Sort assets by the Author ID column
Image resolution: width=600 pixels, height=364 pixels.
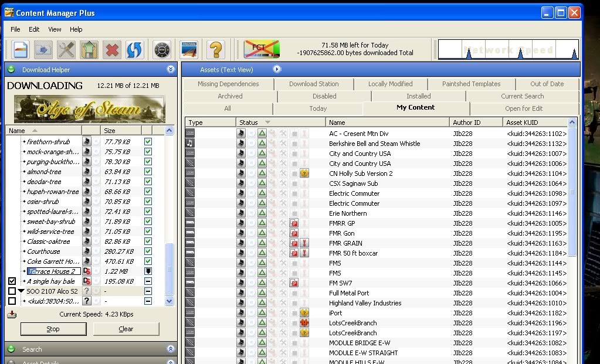pos(476,123)
